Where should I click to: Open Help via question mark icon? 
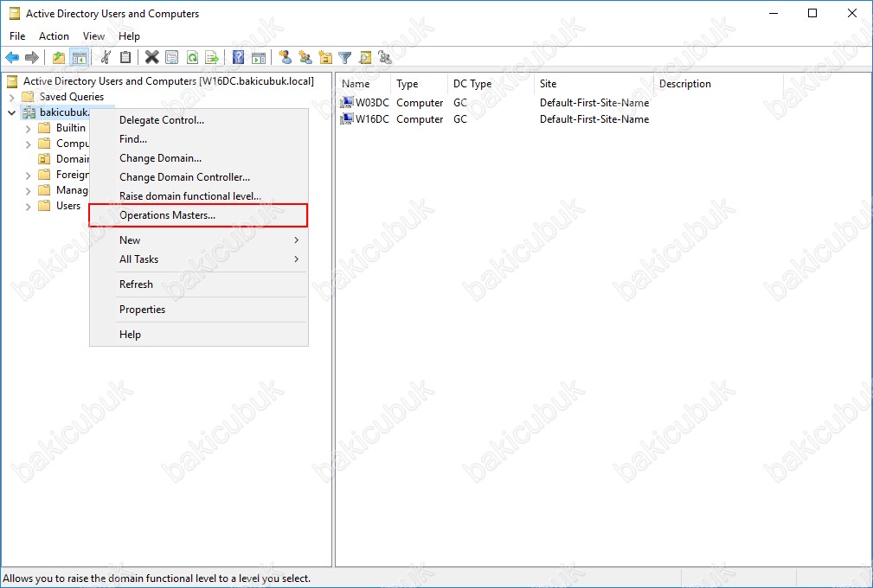click(x=238, y=57)
